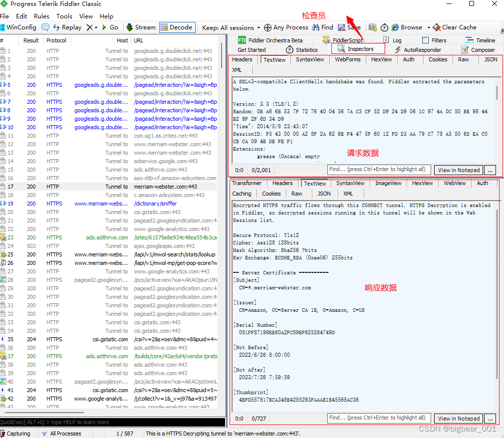This screenshot has width=504, height=438.
Task: Select request inspector SyntaxView tab
Action: 310,59
